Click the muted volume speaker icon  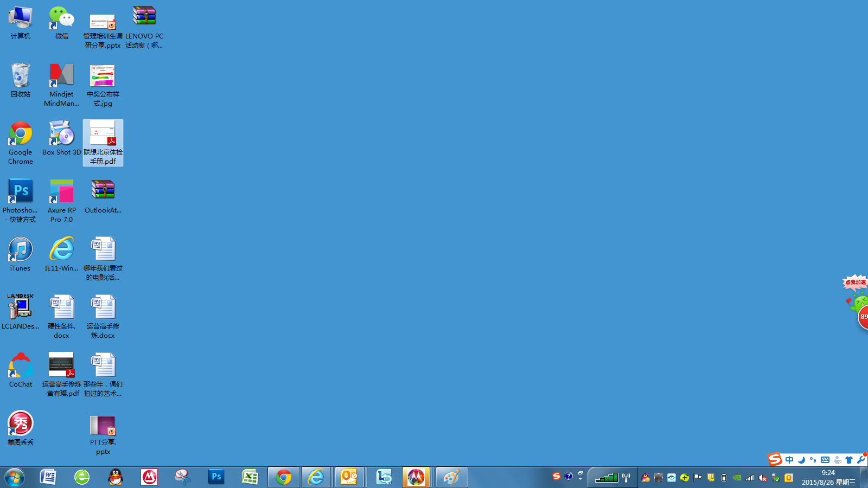point(763,478)
